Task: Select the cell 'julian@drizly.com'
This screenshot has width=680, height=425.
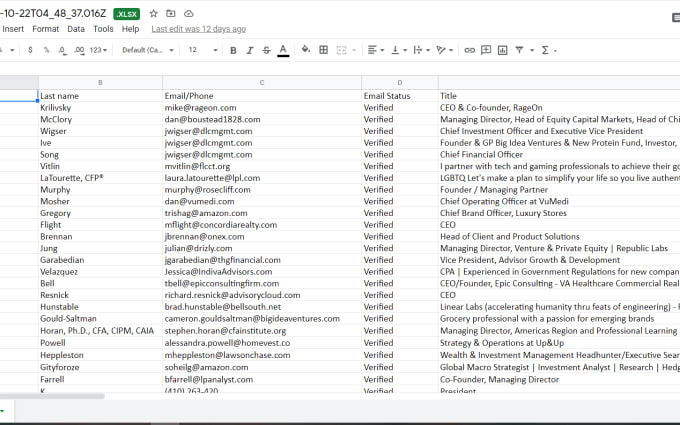Action: [x=262, y=248]
